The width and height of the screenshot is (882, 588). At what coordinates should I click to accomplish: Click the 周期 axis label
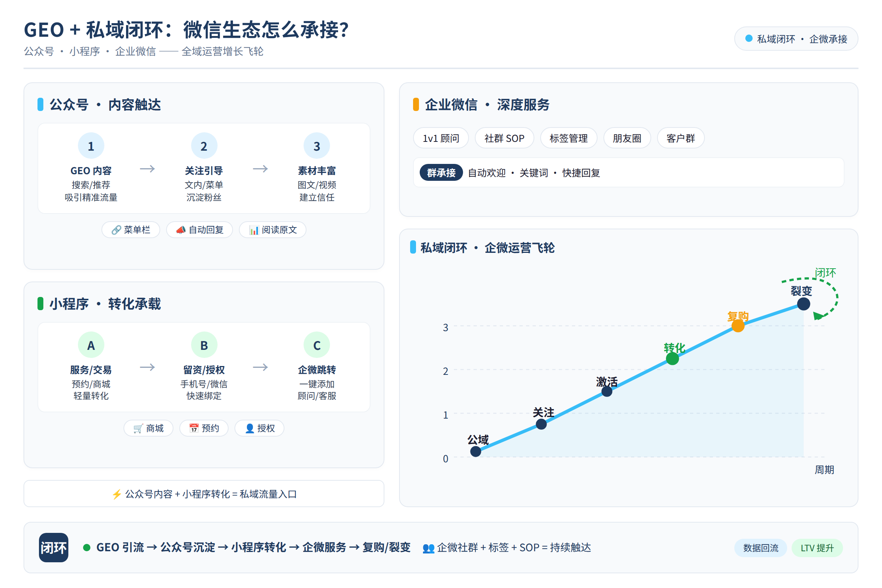[x=824, y=470]
